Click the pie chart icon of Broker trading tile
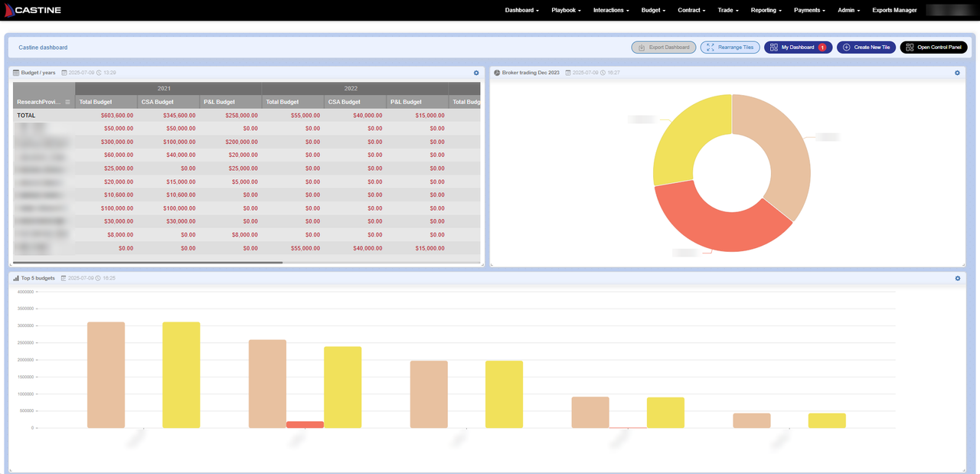Image resolution: width=980 pixels, height=474 pixels. tap(497, 73)
